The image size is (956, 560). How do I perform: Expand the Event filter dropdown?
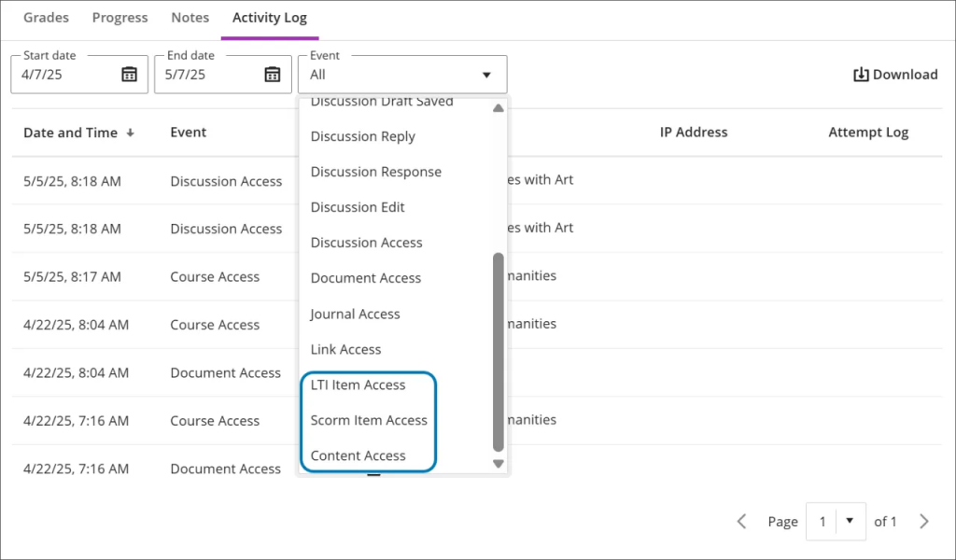[485, 75]
